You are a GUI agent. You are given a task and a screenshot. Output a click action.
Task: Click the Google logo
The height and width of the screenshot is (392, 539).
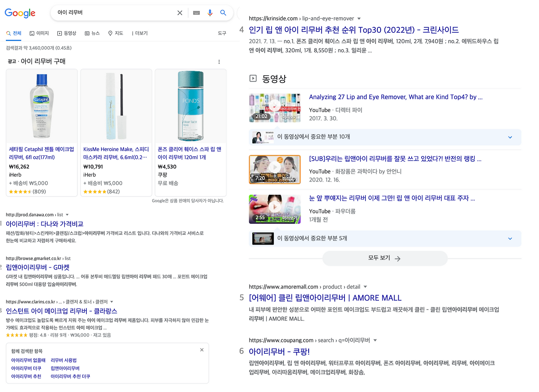20,13
